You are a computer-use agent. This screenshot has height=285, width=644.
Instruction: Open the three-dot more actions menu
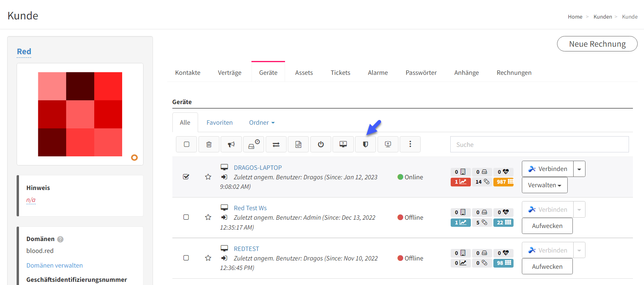tap(410, 144)
